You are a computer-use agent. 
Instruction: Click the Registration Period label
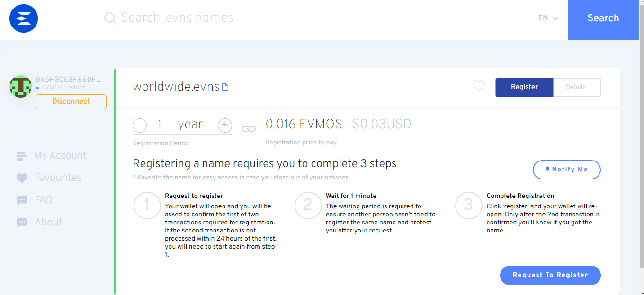point(161,143)
